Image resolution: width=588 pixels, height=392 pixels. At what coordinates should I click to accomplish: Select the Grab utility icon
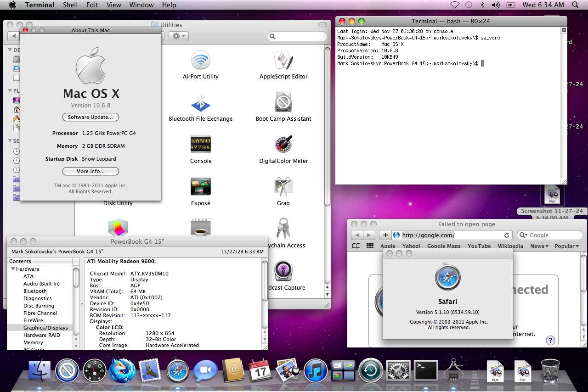coord(283,187)
